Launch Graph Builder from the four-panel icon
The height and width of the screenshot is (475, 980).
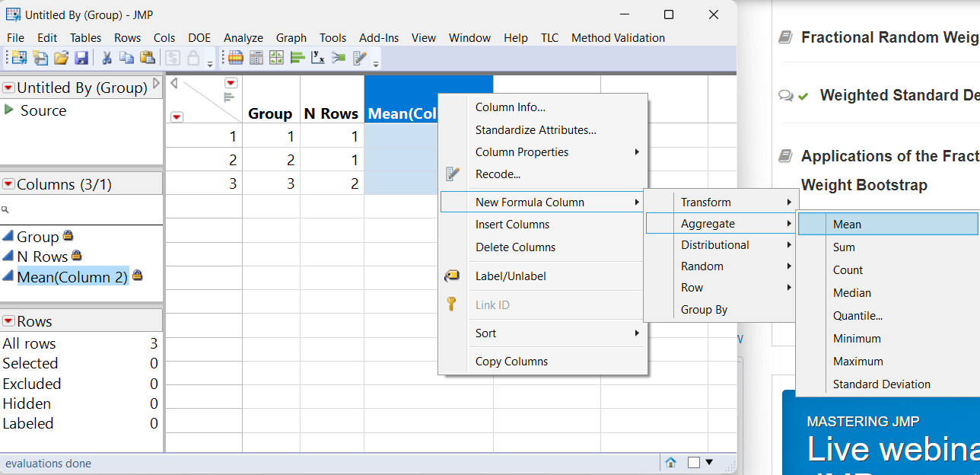277,58
